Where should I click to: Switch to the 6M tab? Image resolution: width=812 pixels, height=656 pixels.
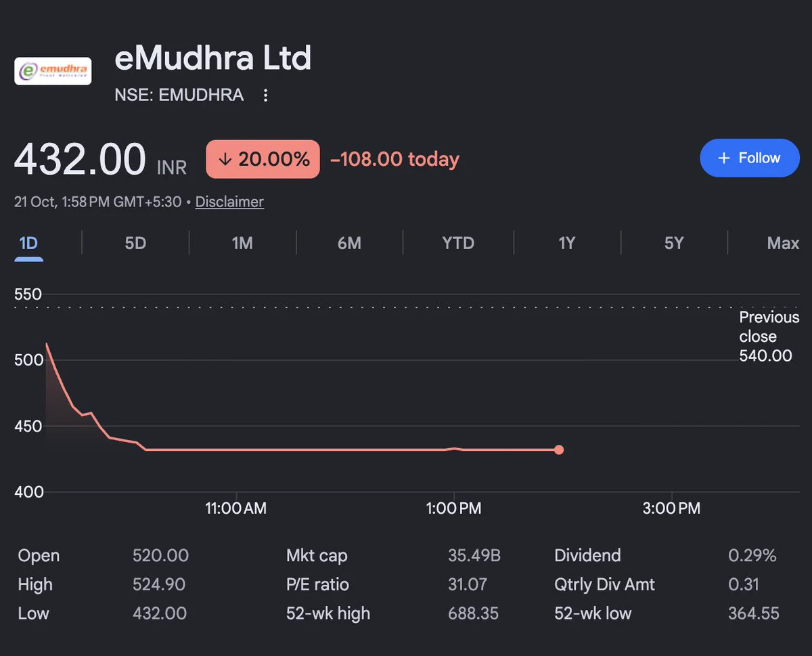[x=349, y=243]
